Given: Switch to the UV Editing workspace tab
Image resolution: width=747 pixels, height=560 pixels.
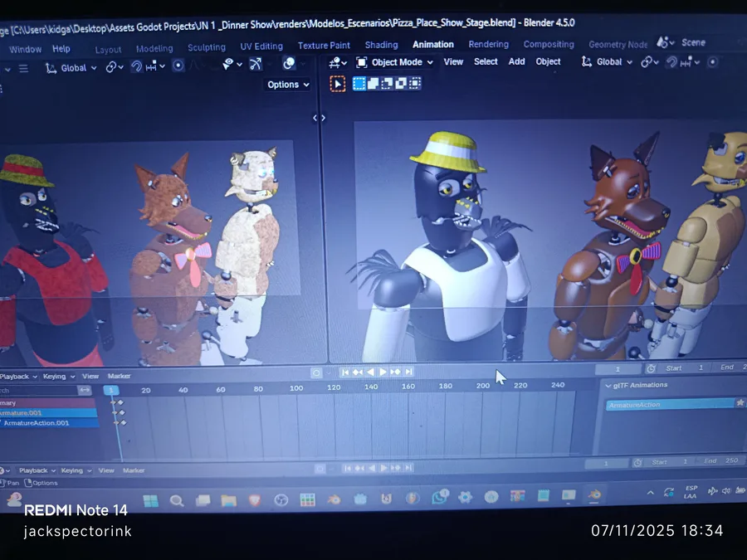Looking at the screenshot, I should click(261, 46).
